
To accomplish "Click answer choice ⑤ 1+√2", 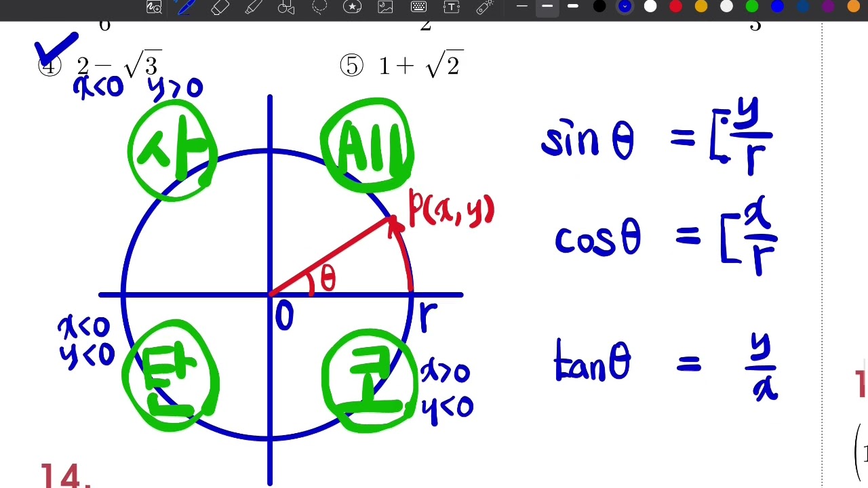I will (x=402, y=64).
